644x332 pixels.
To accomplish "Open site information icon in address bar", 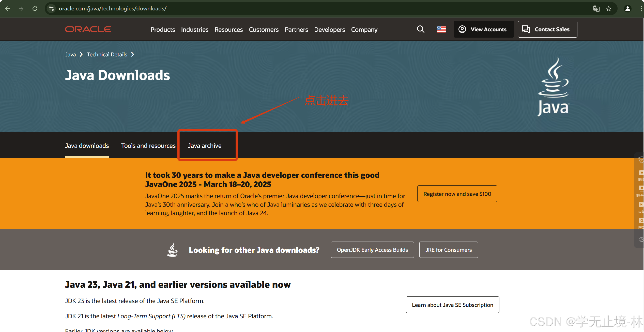I will pos(51,9).
